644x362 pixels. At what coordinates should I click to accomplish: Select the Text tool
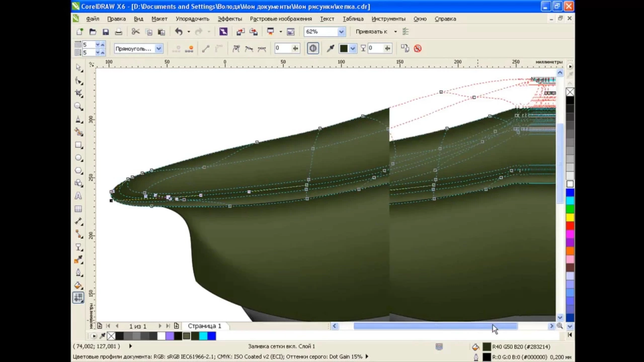(x=78, y=196)
